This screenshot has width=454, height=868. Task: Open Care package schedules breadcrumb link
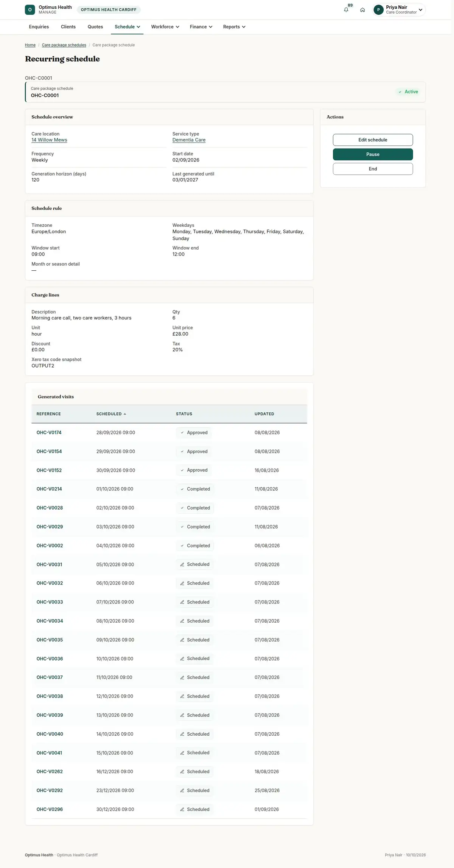(x=64, y=45)
